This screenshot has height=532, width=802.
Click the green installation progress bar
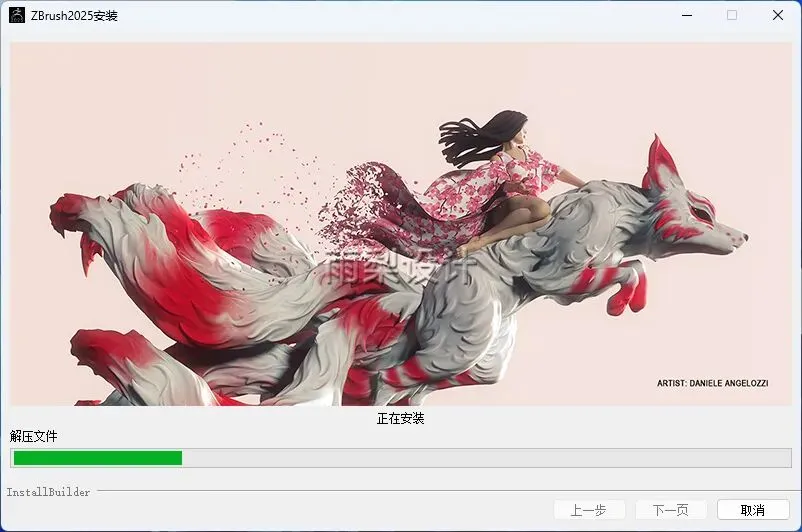coord(401,458)
